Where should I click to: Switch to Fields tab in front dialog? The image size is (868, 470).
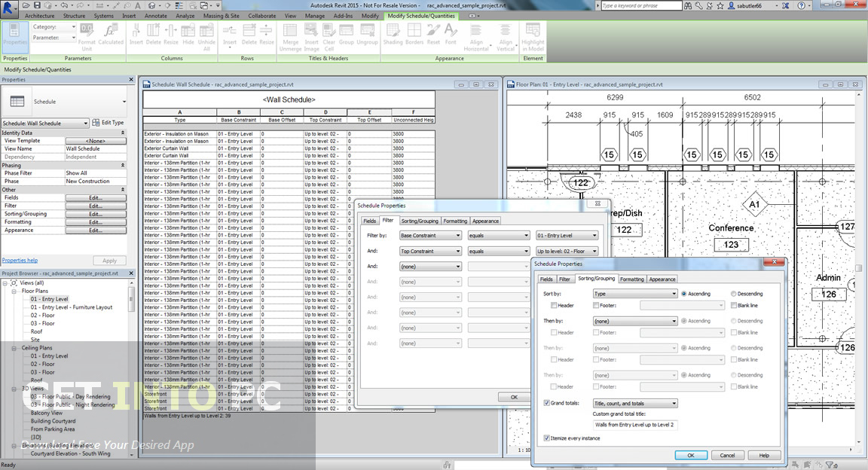[x=546, y=279]
